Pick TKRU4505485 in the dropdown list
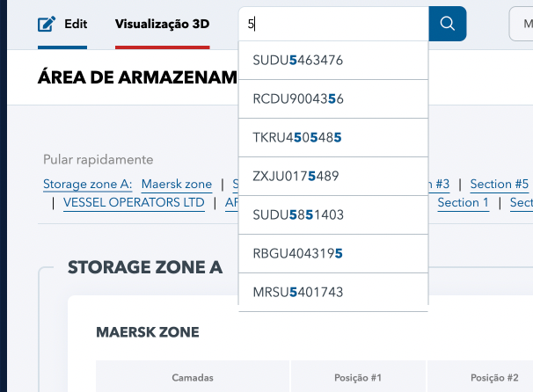 (x=333, y=138)
